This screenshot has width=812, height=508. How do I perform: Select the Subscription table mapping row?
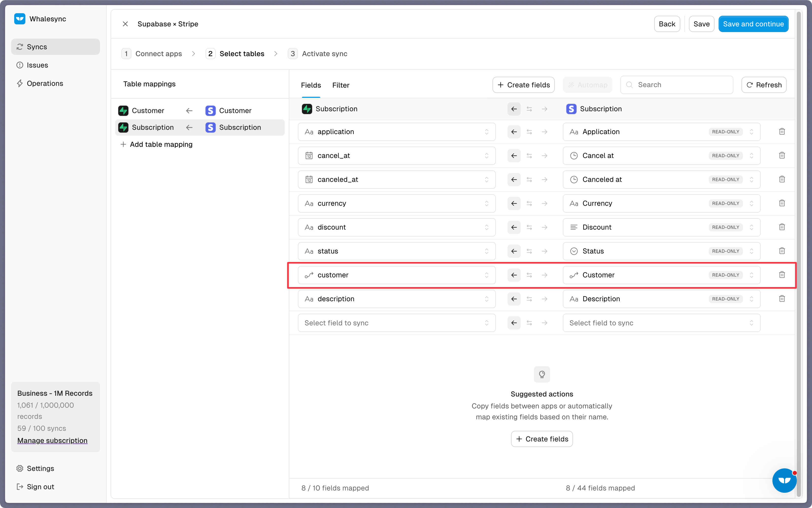200,127
